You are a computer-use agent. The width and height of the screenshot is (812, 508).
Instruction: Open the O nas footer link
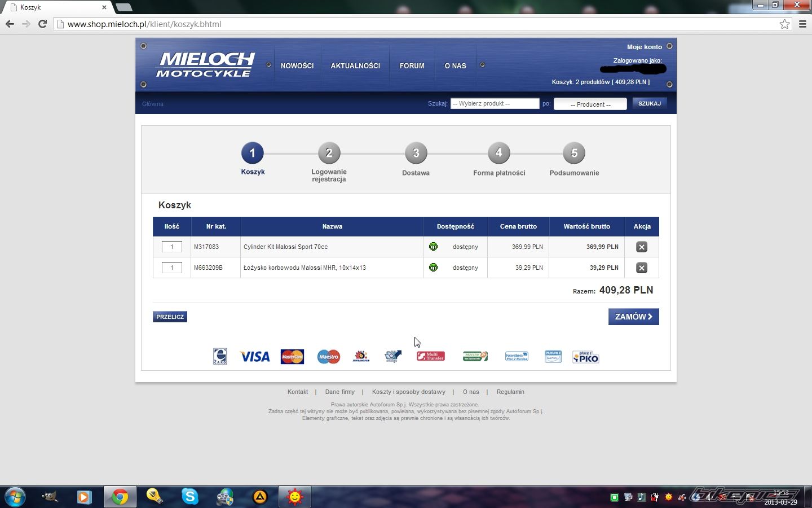(471, 392)
